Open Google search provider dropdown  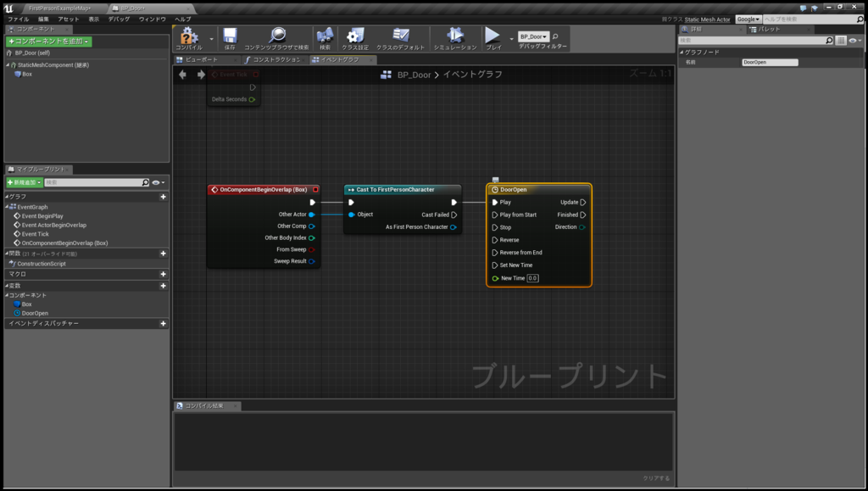[x=748, y=20]
